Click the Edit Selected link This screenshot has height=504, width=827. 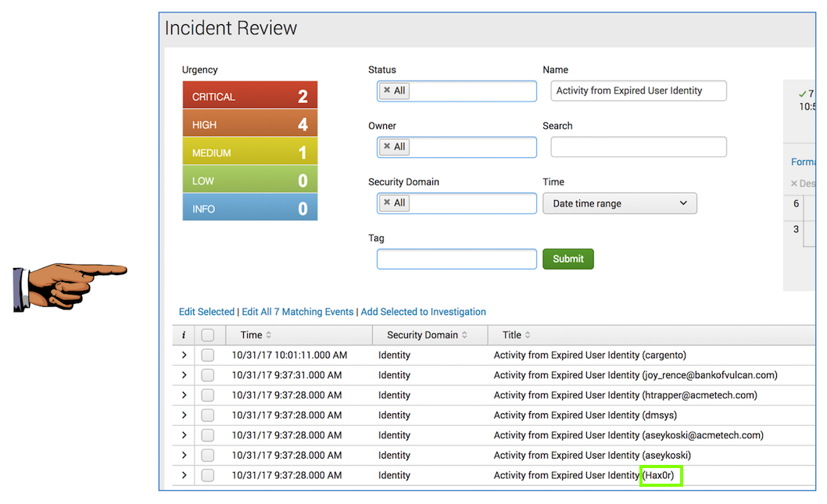pyautogui.click(x=206, y=312)
